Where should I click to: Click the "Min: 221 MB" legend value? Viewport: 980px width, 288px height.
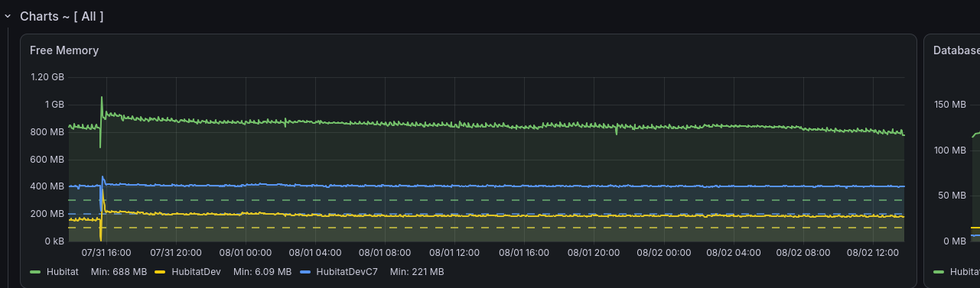(417, 271)
